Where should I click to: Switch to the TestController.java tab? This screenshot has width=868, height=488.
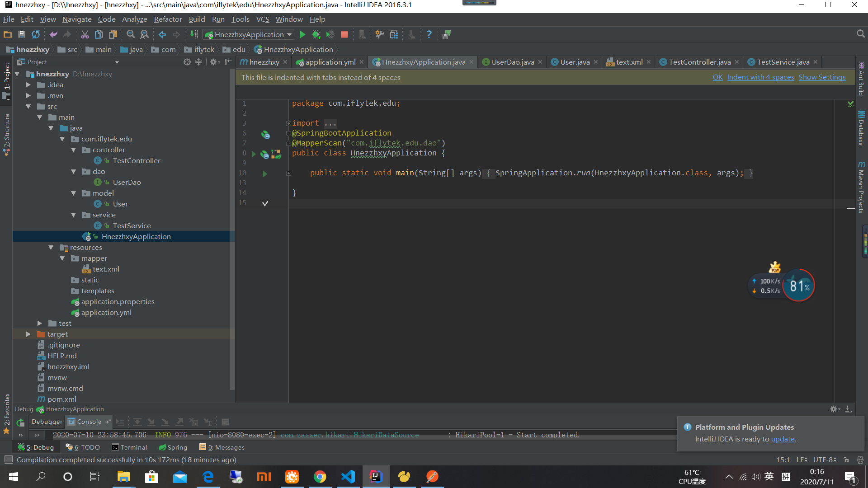(x=699, y=62)
